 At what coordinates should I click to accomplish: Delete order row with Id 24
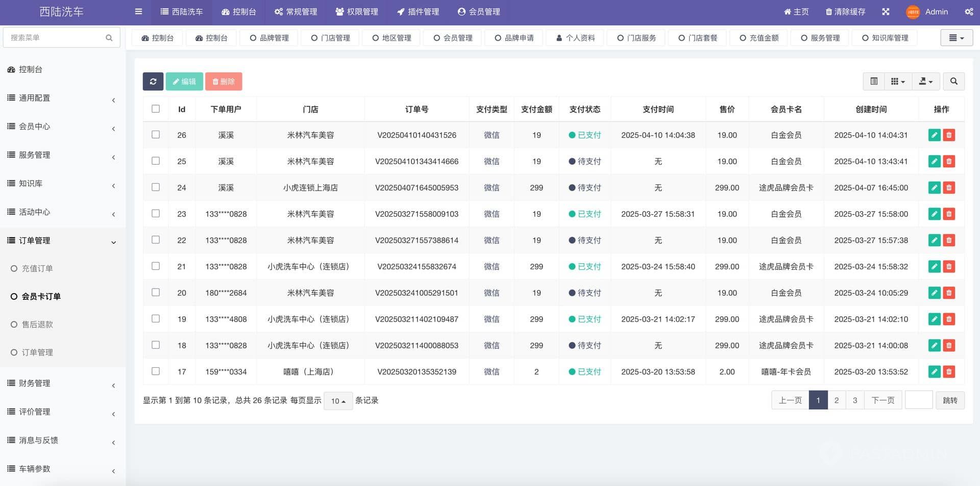(949, 188)
